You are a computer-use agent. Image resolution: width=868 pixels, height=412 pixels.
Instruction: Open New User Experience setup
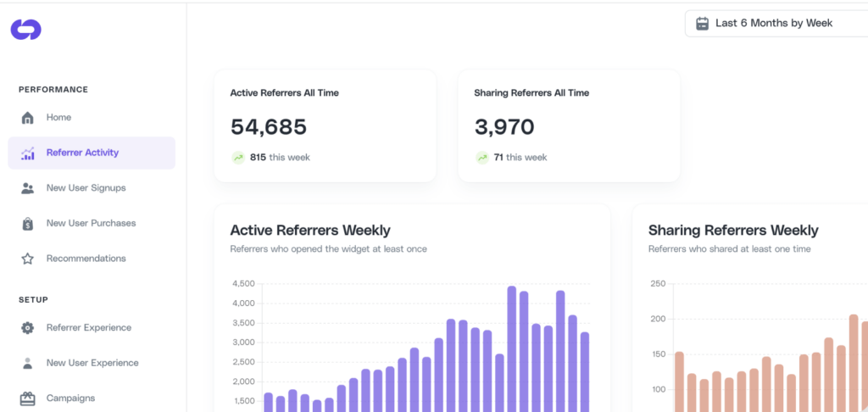click(x=92, y=364)
